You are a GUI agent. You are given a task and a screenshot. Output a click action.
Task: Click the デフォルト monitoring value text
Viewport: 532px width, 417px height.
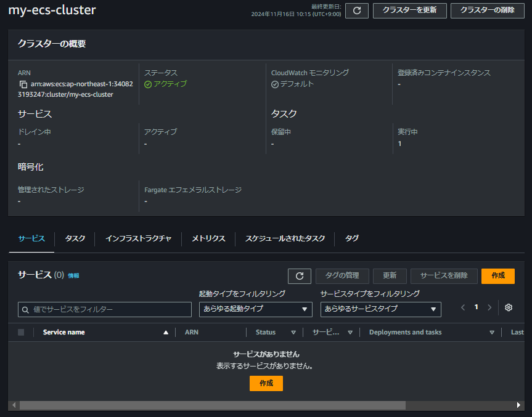click(297, 84)
